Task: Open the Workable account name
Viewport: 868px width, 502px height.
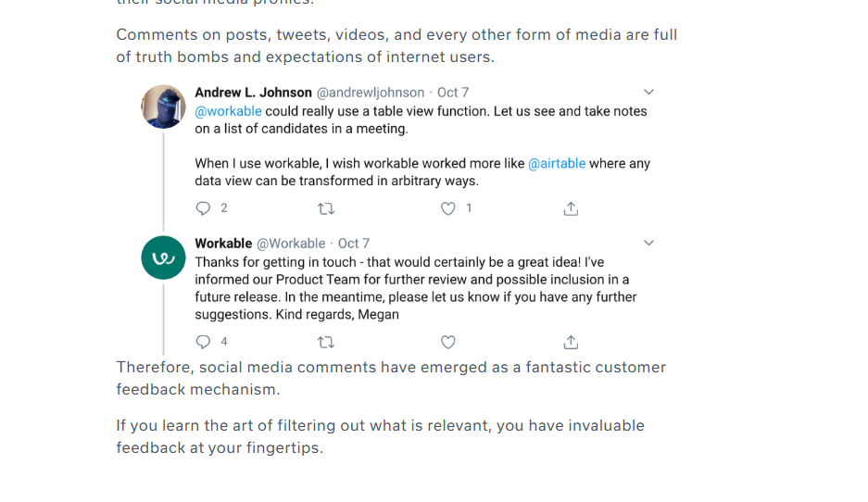Action: point(223,244)
